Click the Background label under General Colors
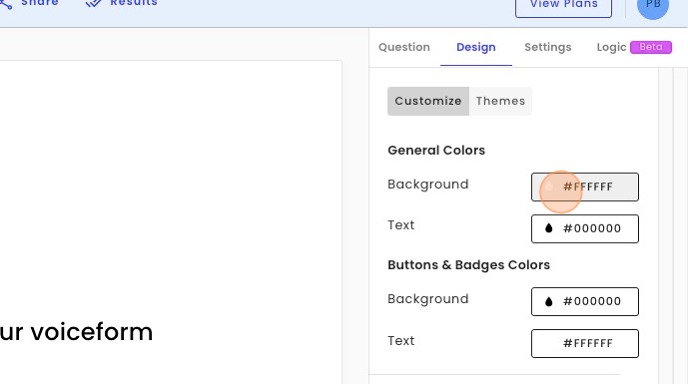The height and width of the screenshot is (384, 688). pyautogui.click(x=428, y=184)
